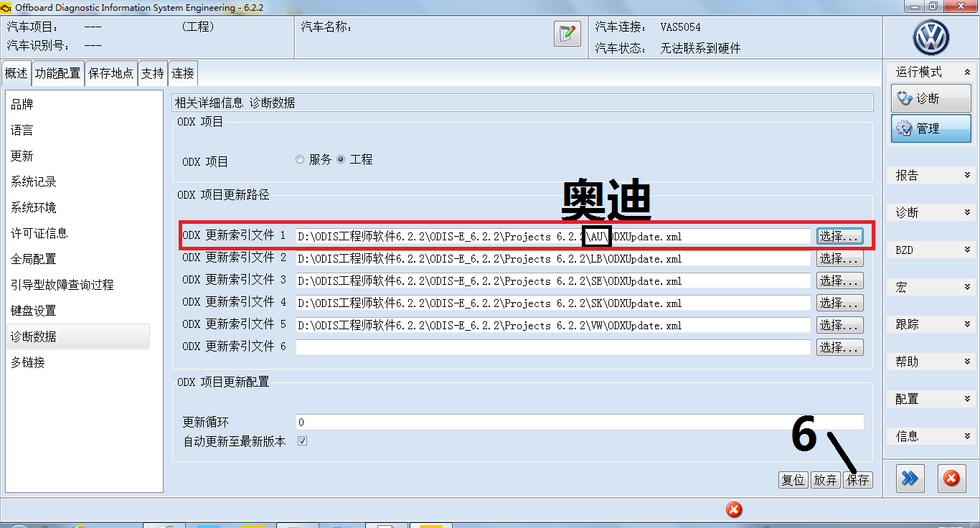Toggle 自动更新至最新版本 checkbox
This screenshot has height=528, width=980.
tap(302, 441)
